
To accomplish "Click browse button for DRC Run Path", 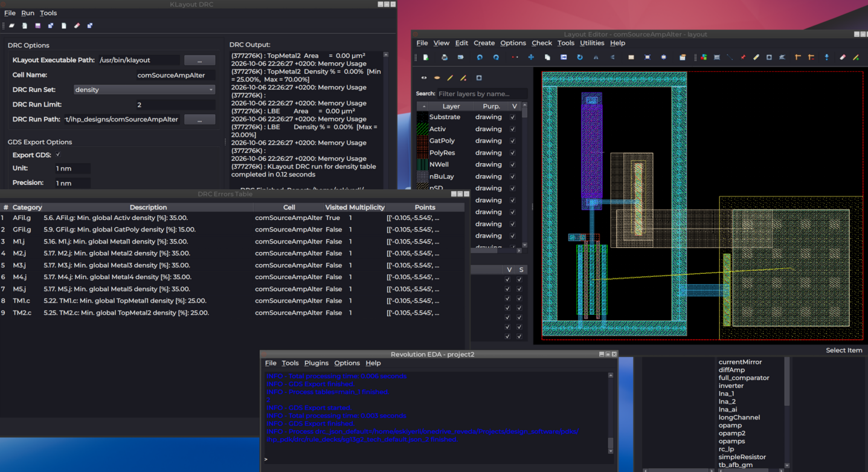I will 199,120.
